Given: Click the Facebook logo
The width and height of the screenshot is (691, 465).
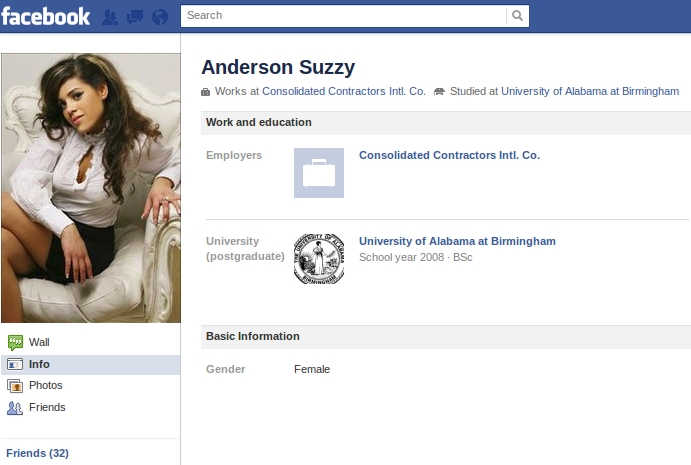Looking at the screenshot, I should coord(45,17).
